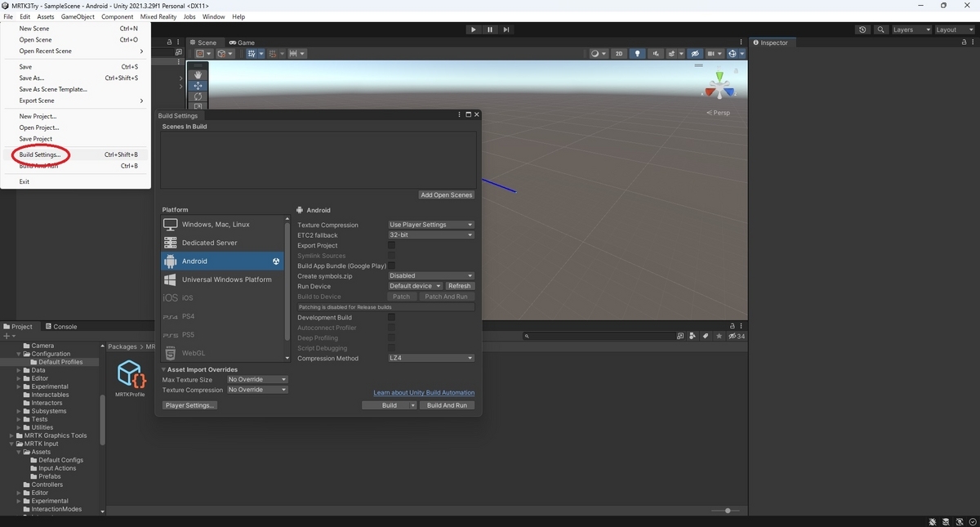The image size is (980, 527).
Task: Toggle scene lighting bulb icon
Action: coord(638,54)
